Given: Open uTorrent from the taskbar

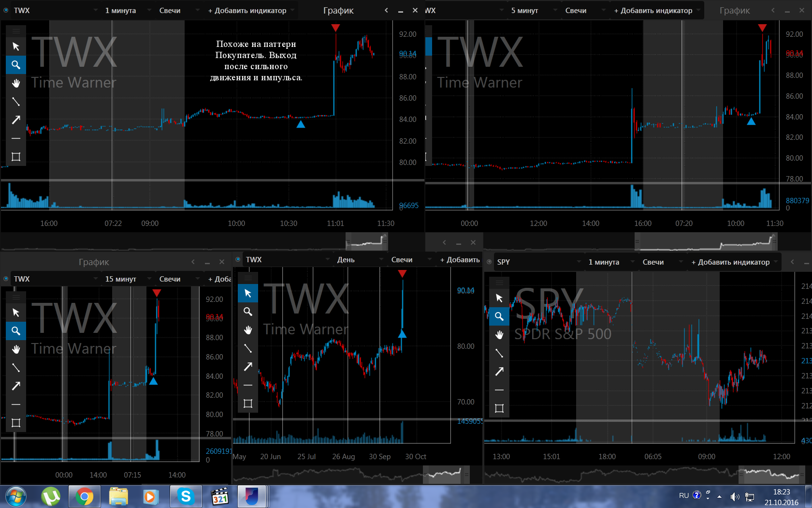Looking at the screenshot, I should pos(50,496).
